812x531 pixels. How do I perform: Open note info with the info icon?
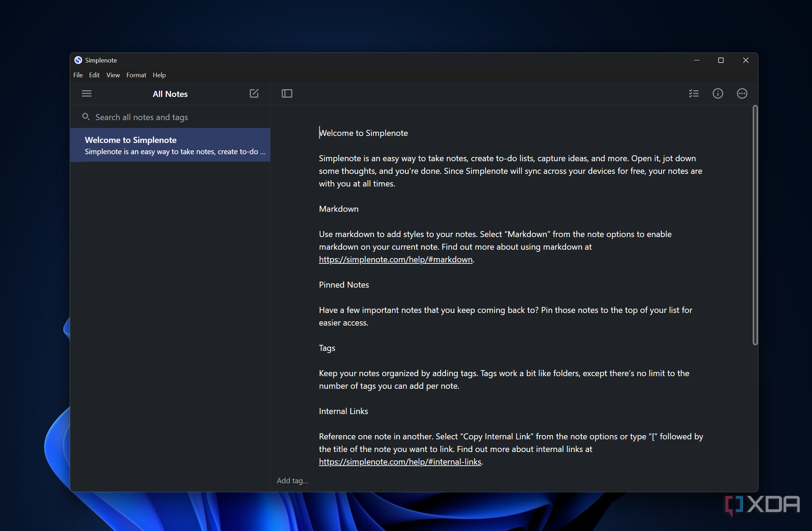(x=718, y=93)
